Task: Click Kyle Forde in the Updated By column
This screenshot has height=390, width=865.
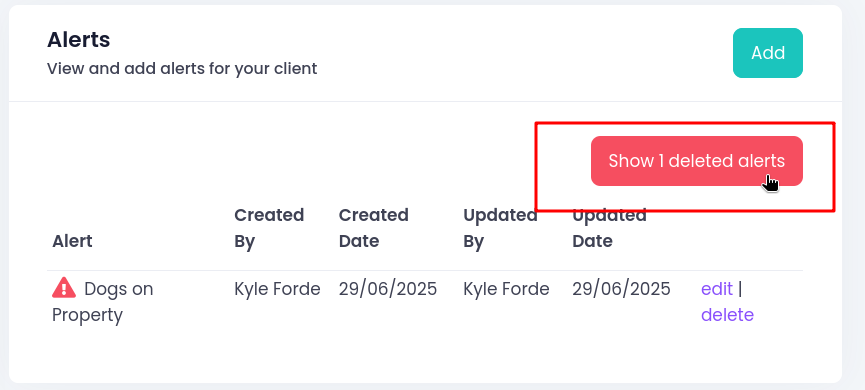Action: [x=506, y=289]
